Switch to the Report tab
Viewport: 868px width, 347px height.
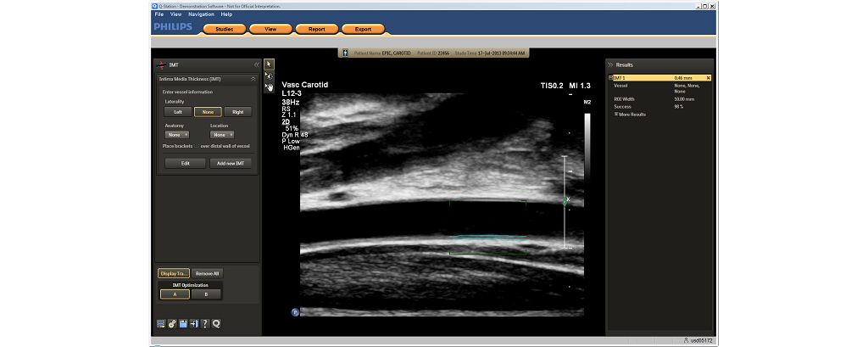coord(317,30)
